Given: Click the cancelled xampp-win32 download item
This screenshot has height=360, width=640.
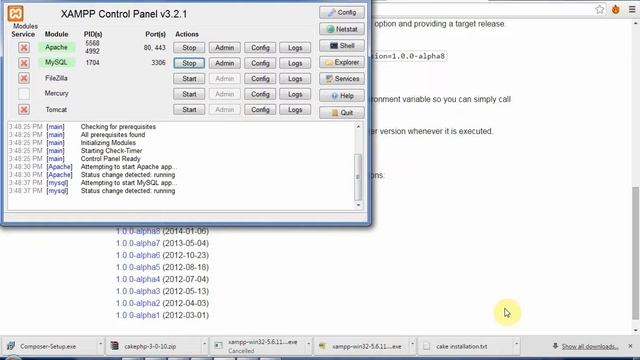Looking at the screenshot, I should click(x=259, y=347).
